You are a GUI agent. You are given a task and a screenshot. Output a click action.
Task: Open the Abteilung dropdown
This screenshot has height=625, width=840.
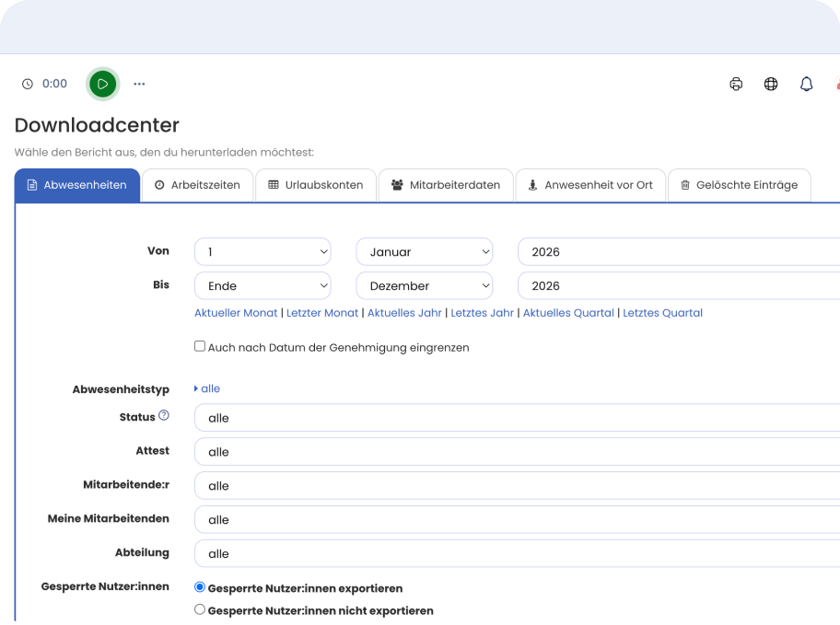click(517, 554)
